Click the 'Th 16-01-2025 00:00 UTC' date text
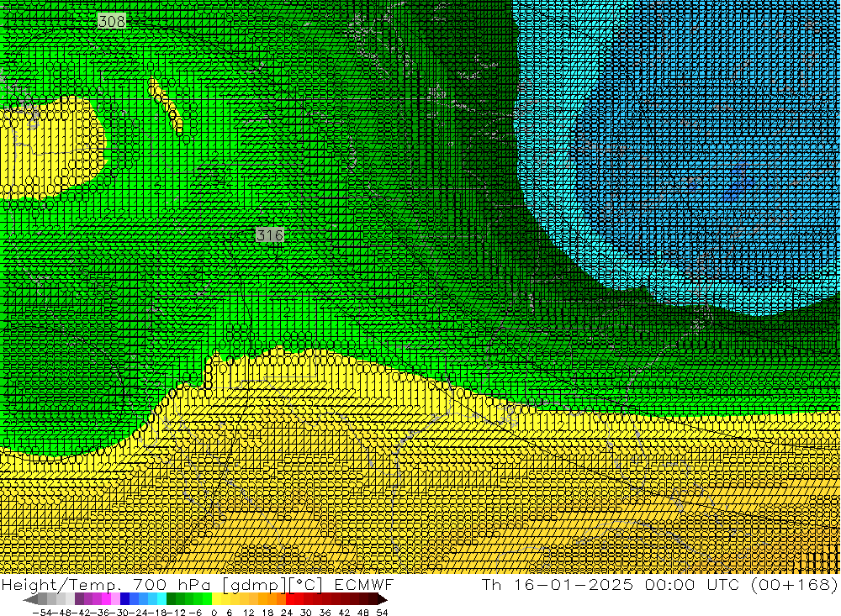Screen dimensions: 841x616 click(610, 585)
